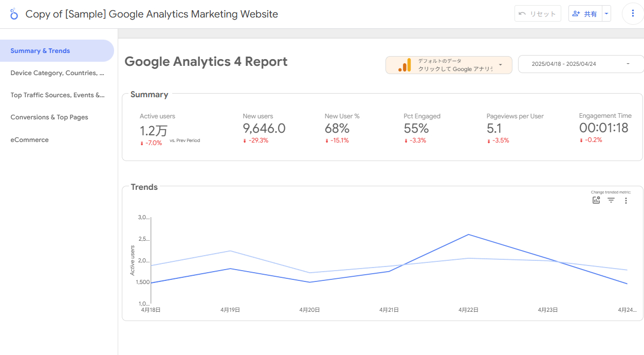Open the Trends chart three-dot menu

[626, 201]
